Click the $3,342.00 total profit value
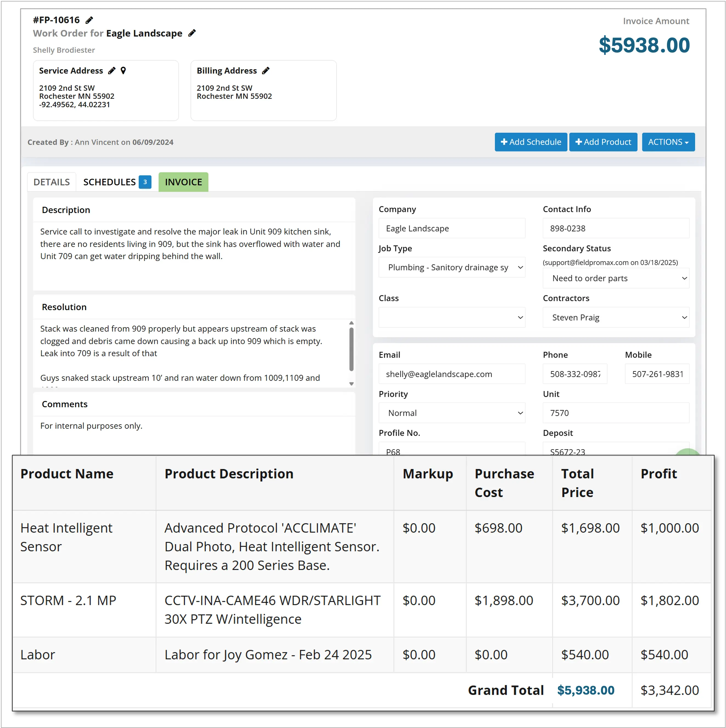This screenshot has width=726, height=728. pyautogui.click(x=670, y=690)
